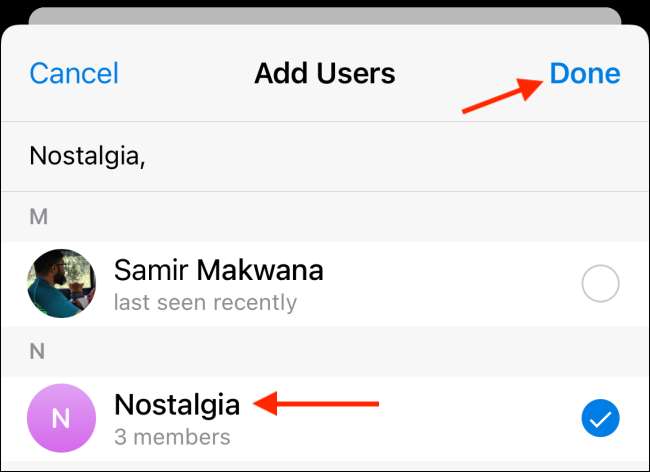Click the red arrow pointing to Nostalgia
The width and height of the screenshot is (650, 472).
[x=316, y=404]
